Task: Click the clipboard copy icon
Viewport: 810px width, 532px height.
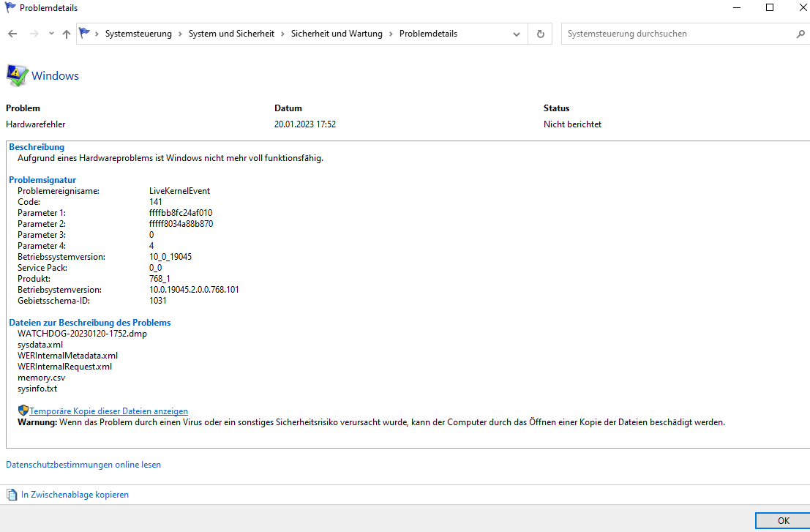Action: click(12, 495)
